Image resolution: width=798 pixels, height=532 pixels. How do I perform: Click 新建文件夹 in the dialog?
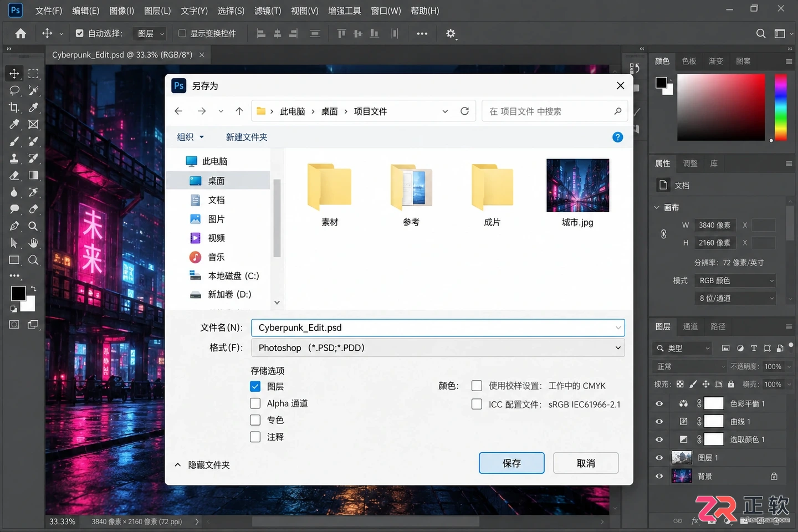[x=247, y=137]
